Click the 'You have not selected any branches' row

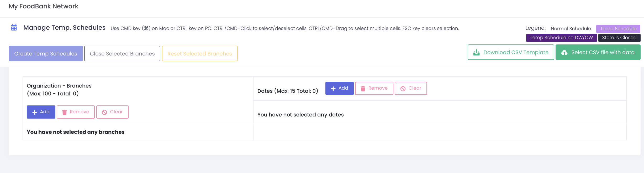click(76, 132)
